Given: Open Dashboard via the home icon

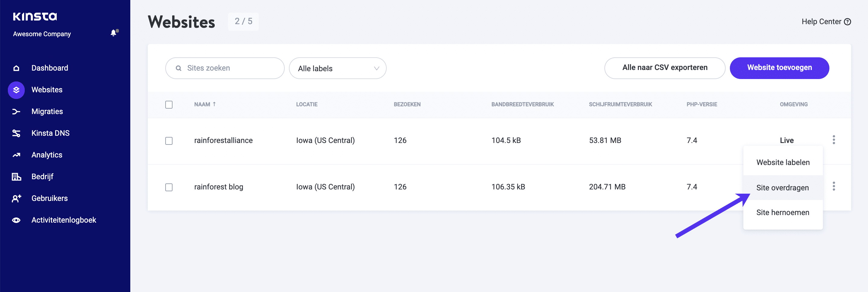Looking at the screenshot, I should point(16,68).
